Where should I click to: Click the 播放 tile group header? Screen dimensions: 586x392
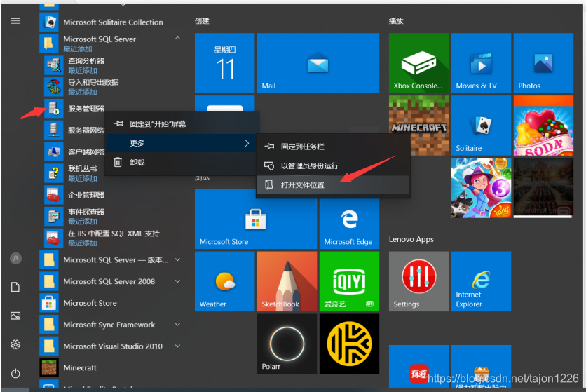coord(396,21)
